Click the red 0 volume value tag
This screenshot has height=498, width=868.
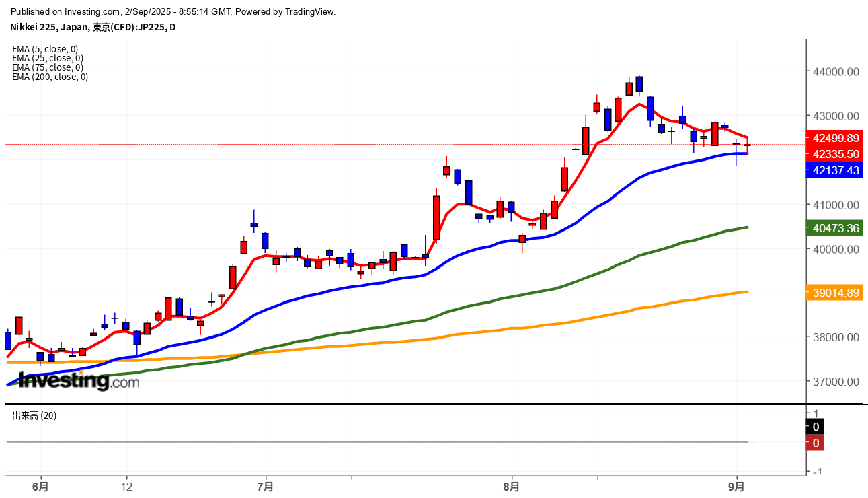[816, 443]
